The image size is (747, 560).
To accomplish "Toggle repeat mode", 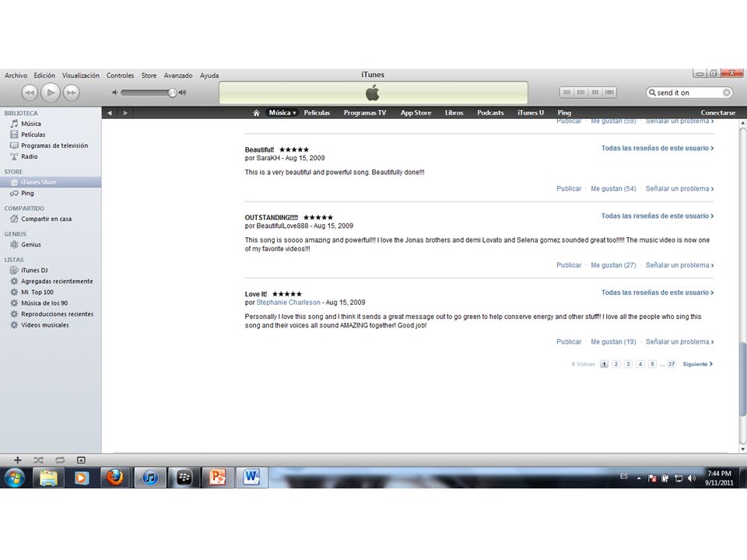I will (x=60, y=460).
